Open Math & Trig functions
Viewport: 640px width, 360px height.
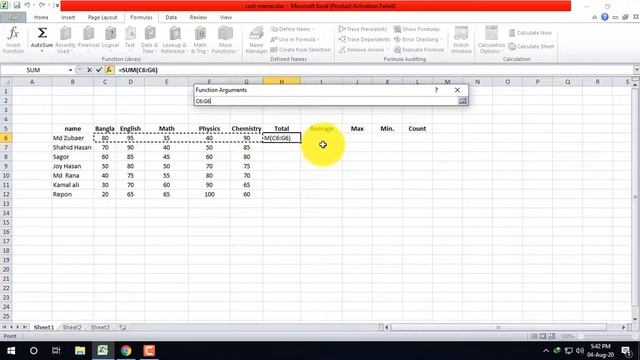pos(200,40)
